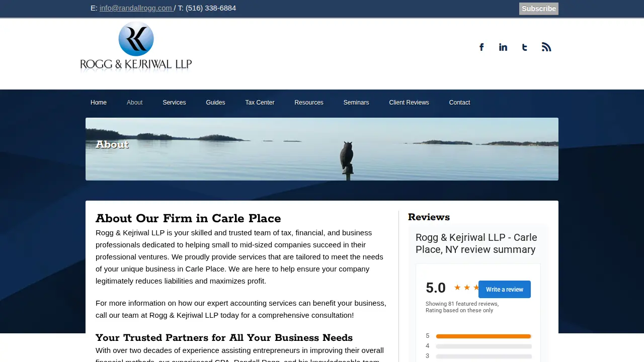Image resolution: width=644 pixels, height=362 pixels.
Task: Navigate to Seminars page
Action: 356,103
